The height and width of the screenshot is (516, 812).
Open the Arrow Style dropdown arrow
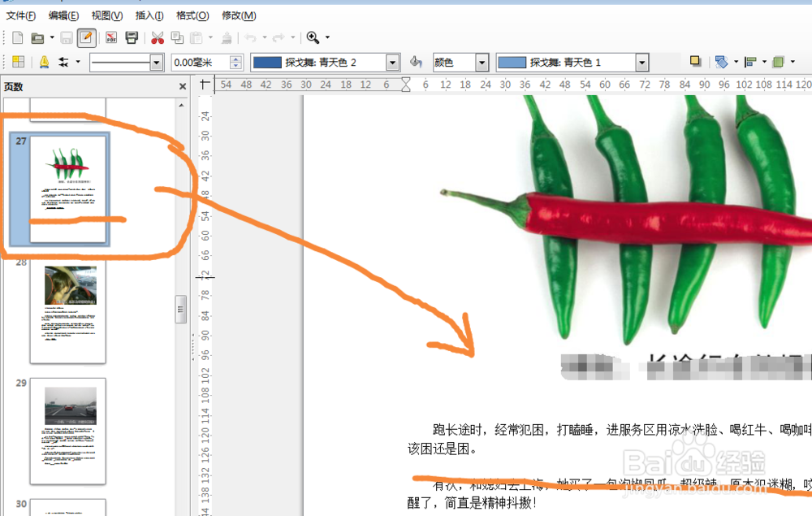point(78,62)
